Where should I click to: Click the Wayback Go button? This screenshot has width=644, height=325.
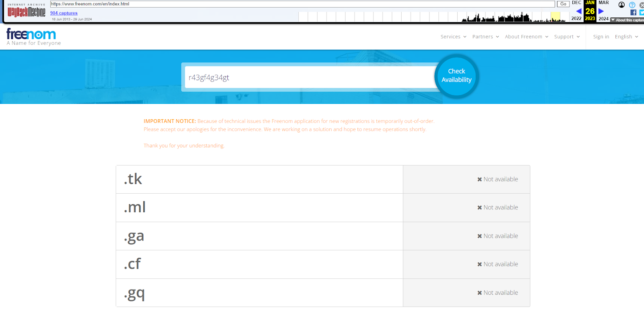[563, 4]
